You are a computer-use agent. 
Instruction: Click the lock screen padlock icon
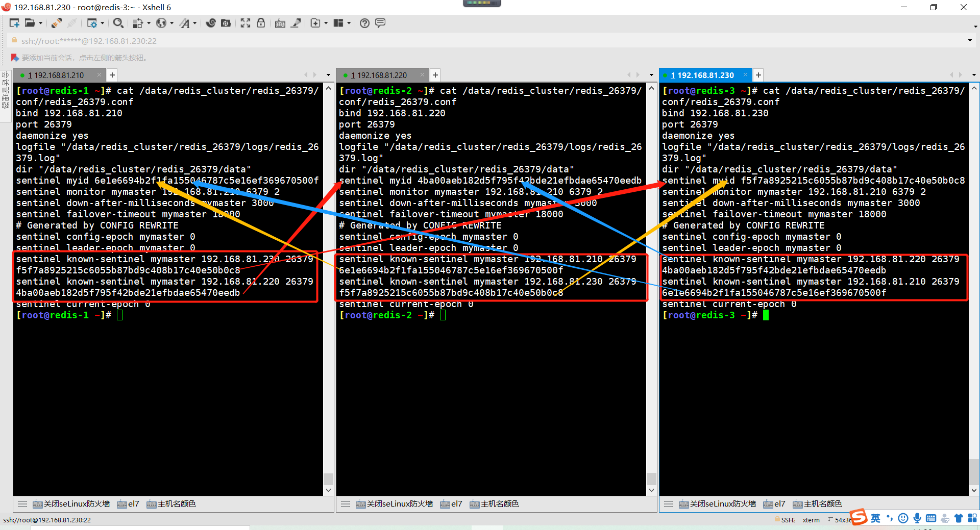[x=261, y=23]
